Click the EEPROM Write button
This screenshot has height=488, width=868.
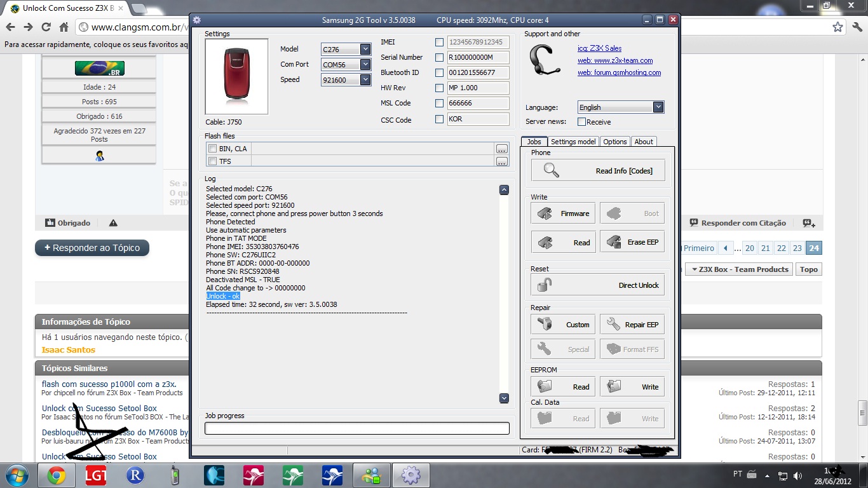[x=632, y=386]
